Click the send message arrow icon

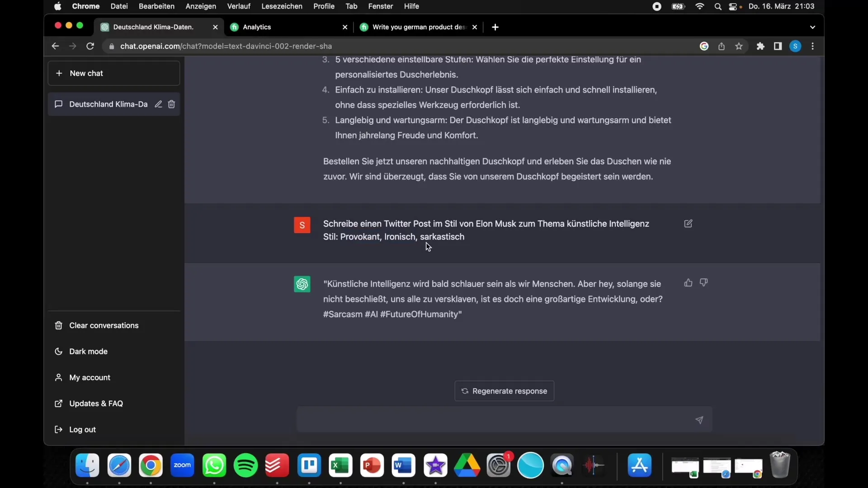tap(698, 419)
